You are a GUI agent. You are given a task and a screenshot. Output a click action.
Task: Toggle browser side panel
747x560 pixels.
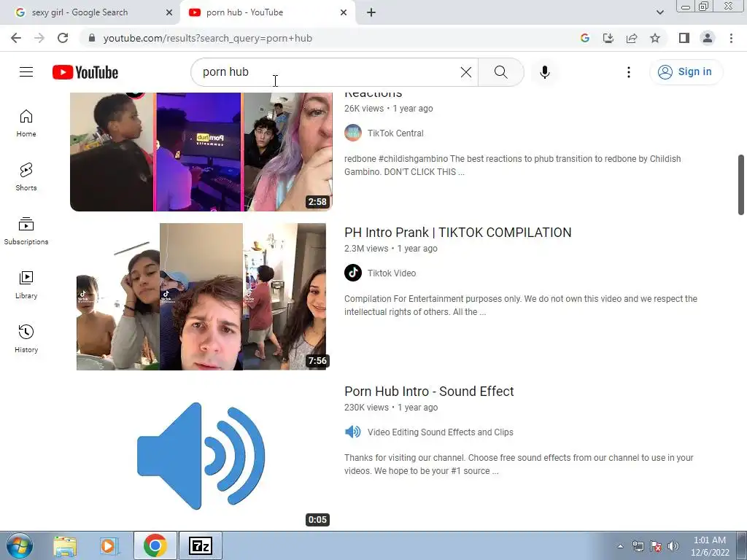pos(684,38)
